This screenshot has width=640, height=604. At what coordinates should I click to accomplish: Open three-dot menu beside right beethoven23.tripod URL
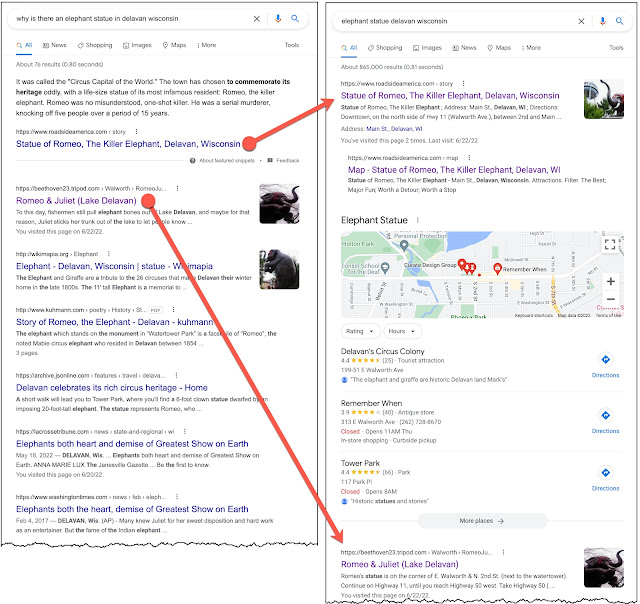[x=503, y=552]
